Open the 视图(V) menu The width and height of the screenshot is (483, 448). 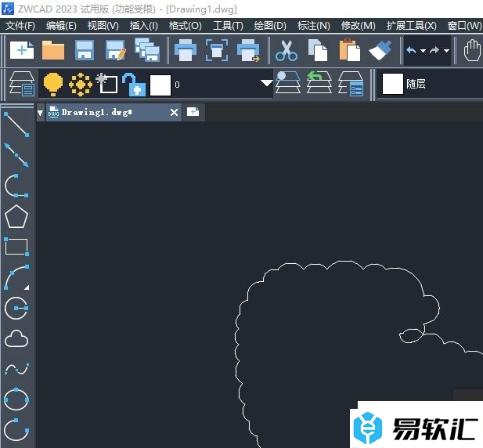(x=103, y=26)
